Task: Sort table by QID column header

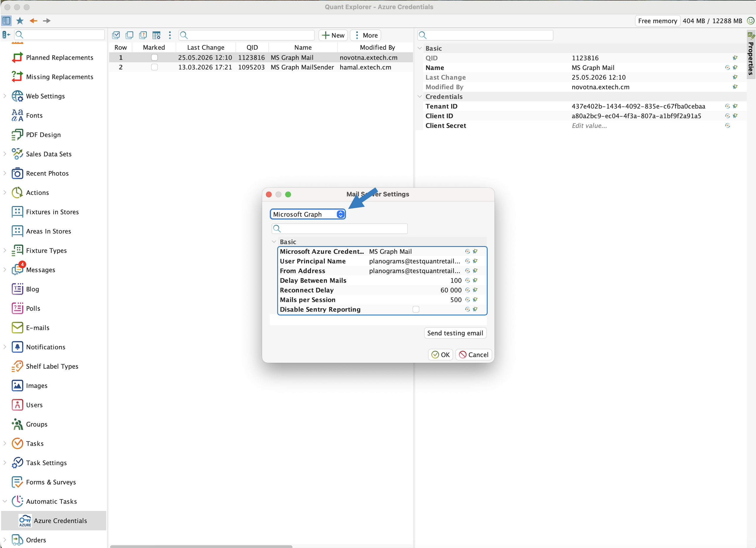Action: (x=252, y=48)
